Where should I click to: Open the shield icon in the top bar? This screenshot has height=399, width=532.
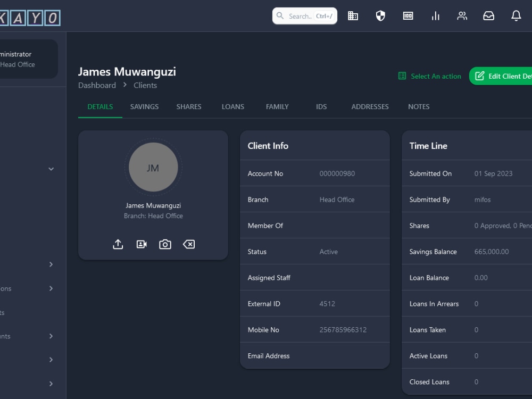(x=381, y=16)
